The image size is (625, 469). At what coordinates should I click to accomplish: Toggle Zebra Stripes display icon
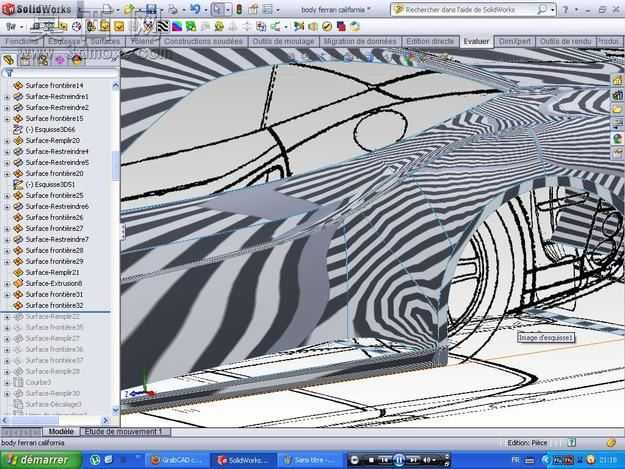click(x=163, y=27)
